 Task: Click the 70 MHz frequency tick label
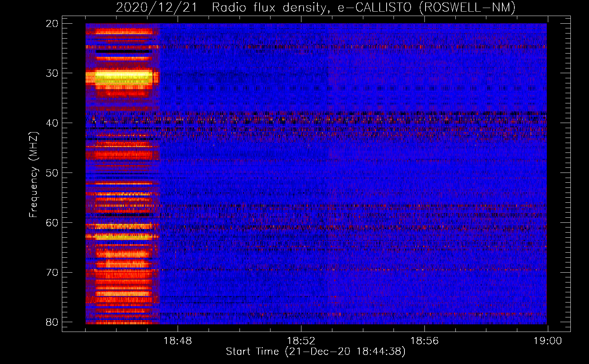point(52,273)
